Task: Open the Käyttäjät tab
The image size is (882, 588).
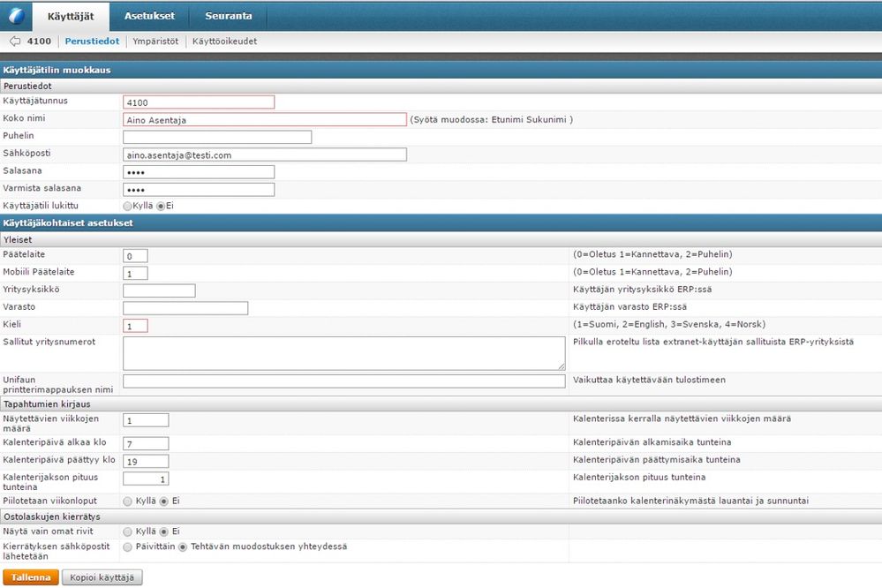Action: pos(71,16)
